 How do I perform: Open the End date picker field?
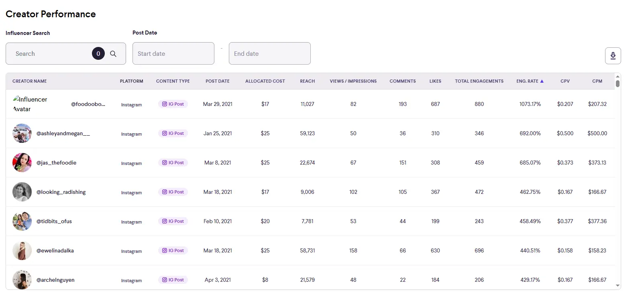pyautogui.click(x=270, y=53)
